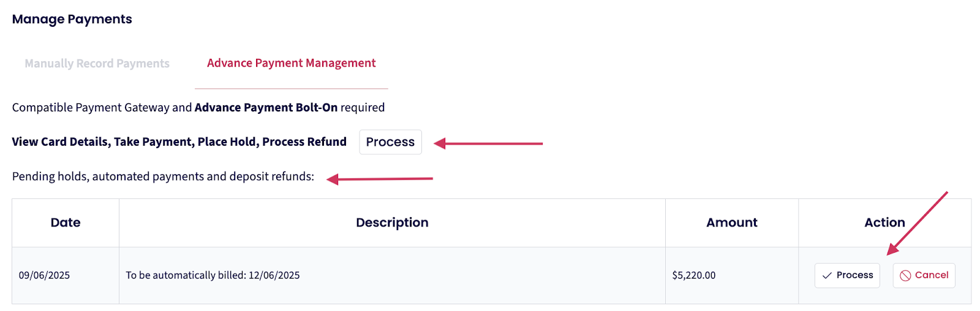The width and height of the screenshot is (980, 311).
Task: Select the $5,220.00 amount cell
Action: point(693,275)
